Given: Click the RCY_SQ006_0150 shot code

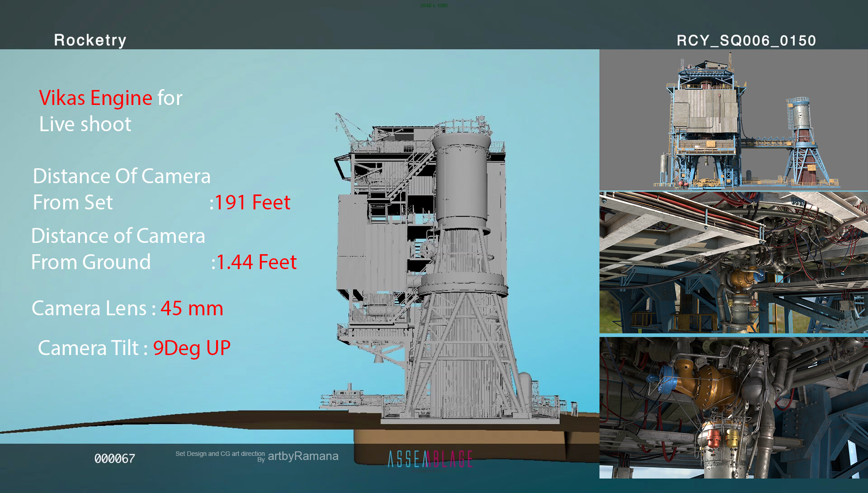Looking at the screenshot, I should (746, 41).
